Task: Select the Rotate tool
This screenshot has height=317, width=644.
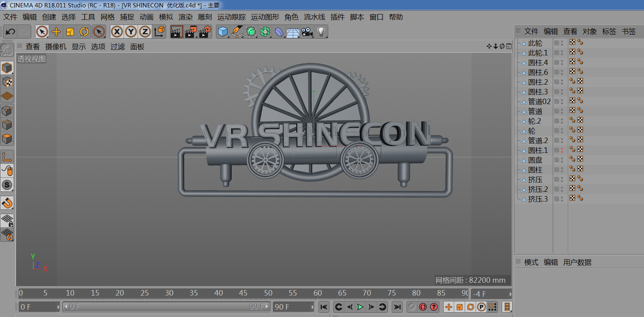Action: (x=84, y=32)
